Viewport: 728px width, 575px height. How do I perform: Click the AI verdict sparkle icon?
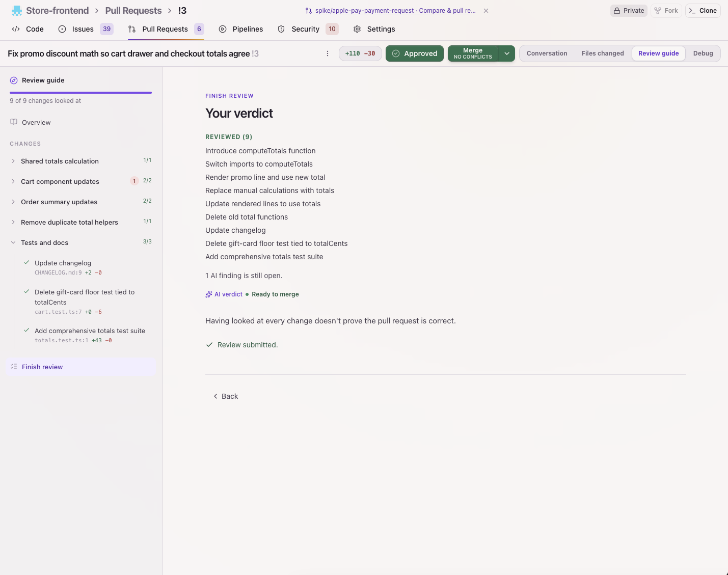[x=209, y=294]
